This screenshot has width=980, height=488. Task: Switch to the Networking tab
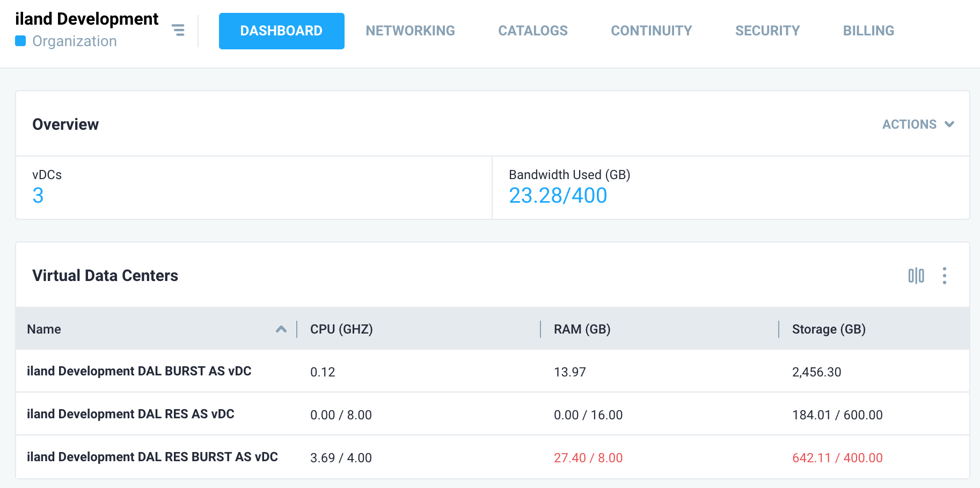(x=410, y=31)
